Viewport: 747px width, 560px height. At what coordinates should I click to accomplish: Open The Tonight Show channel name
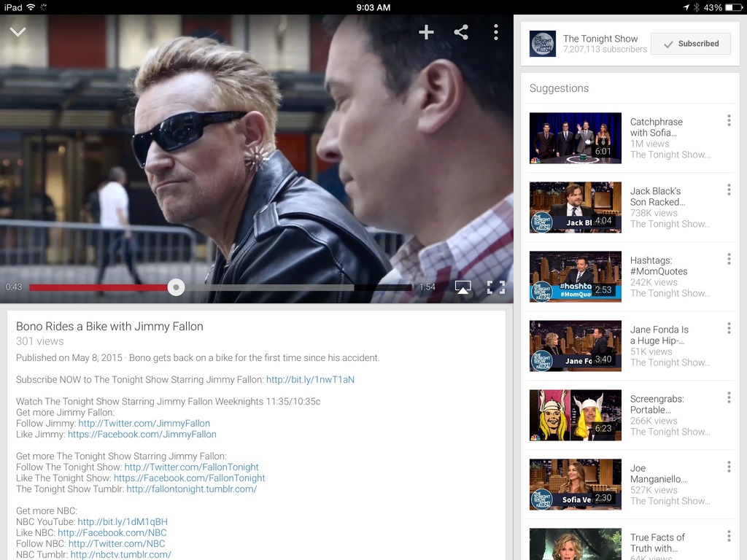pyautogui.click(x=600, y=39)
